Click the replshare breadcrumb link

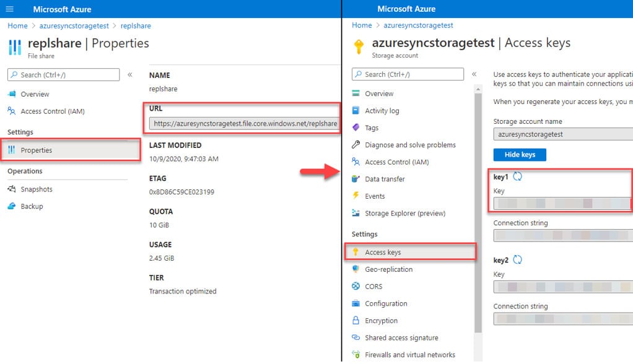click(136, 26)
